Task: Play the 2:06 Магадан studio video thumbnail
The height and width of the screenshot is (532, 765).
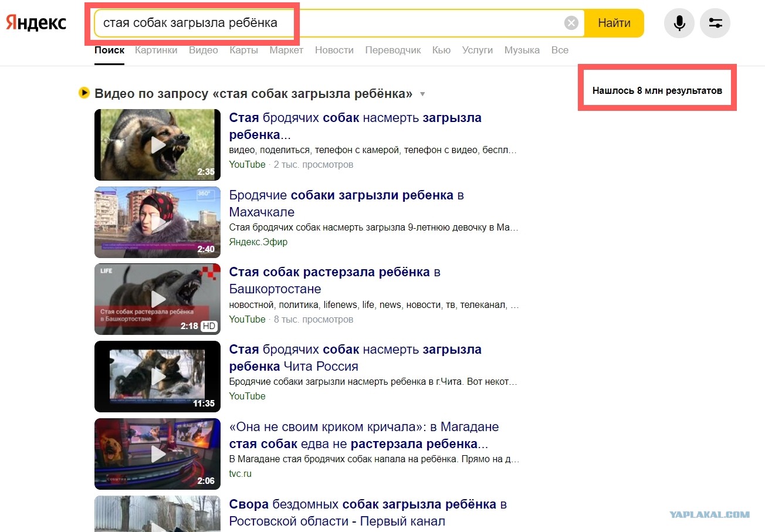Action: tap(158, 454)
